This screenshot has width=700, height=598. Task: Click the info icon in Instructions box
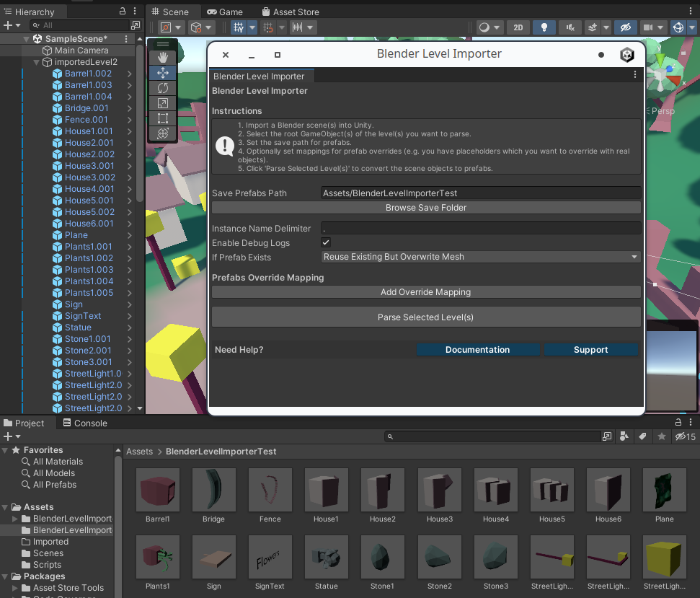point(224,146)
